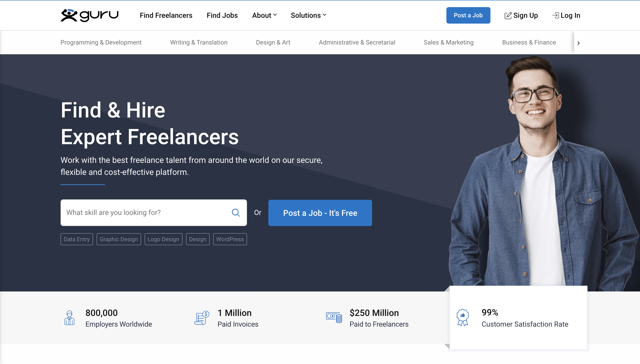The image size is (640, 364).
Task: Click 'Paid Invoices' label
Action: coord(238,324)
